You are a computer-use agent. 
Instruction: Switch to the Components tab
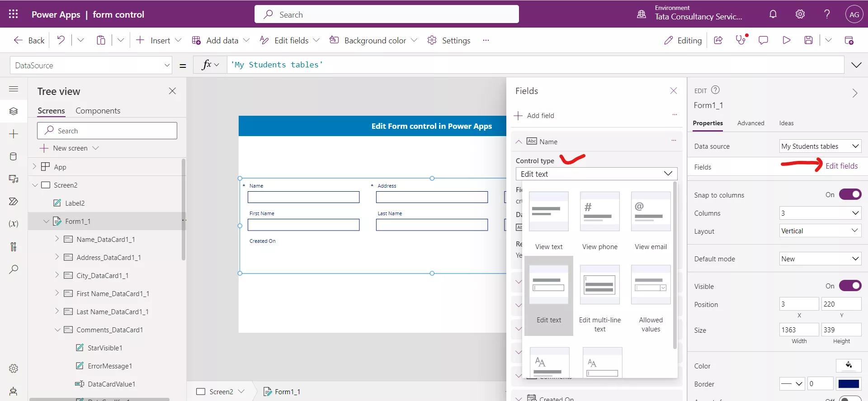click(x=98, y=111)
